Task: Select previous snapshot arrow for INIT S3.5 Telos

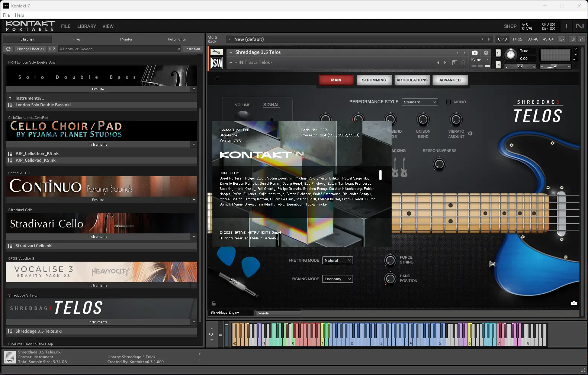Action: [x=438, y=63]
